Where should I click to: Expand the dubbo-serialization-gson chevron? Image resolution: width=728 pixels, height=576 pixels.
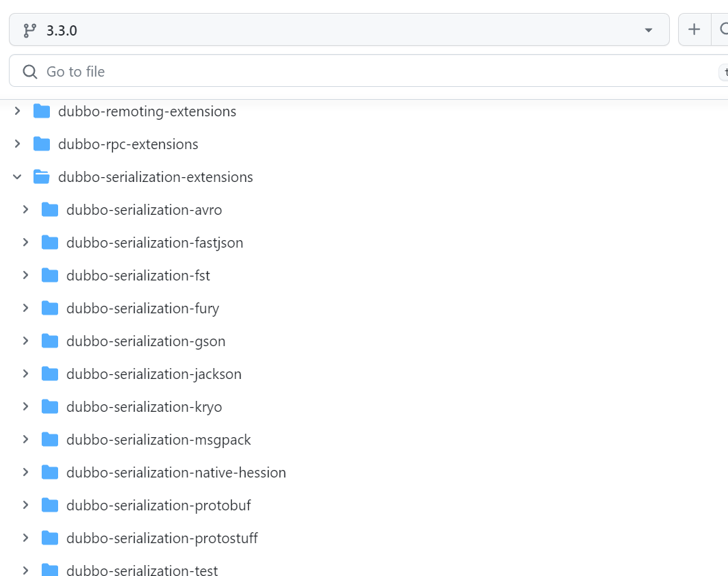coord(26,341)
